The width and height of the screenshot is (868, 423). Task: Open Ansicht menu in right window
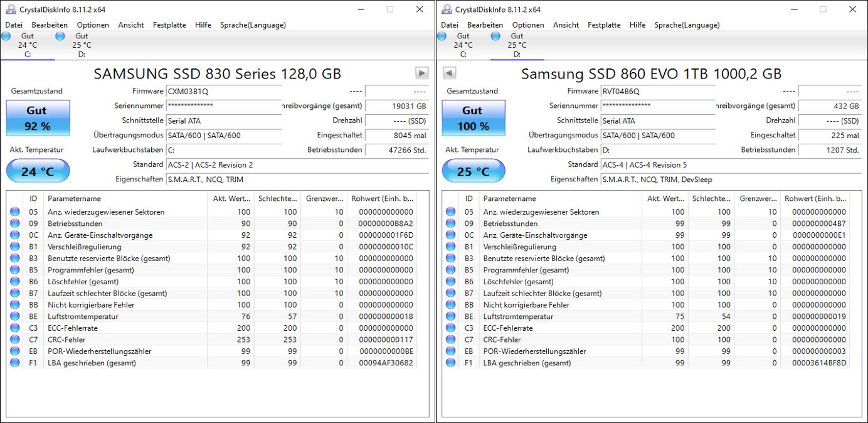[x=566, y=25]
